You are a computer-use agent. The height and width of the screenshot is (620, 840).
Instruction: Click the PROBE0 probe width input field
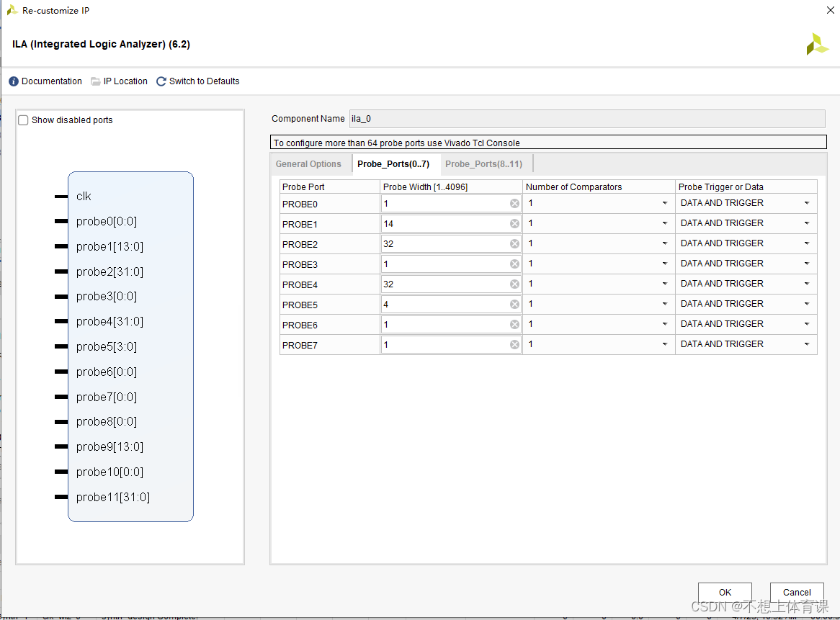(x=451, y=204)
